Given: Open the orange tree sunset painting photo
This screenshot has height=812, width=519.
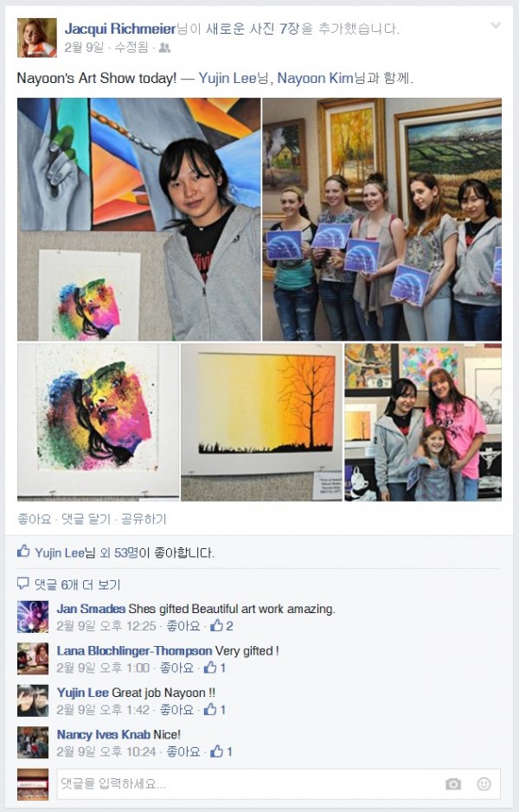Looking at the screenshot, I should pos(261,422).
